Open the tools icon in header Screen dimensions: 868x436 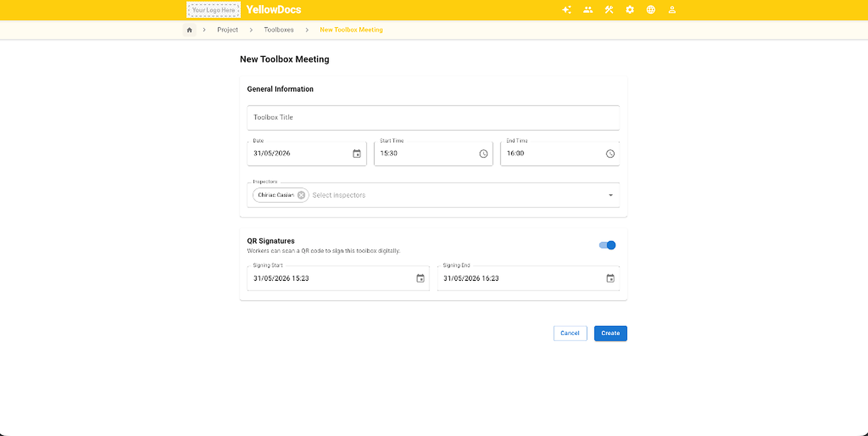click(x=609, y=10)
